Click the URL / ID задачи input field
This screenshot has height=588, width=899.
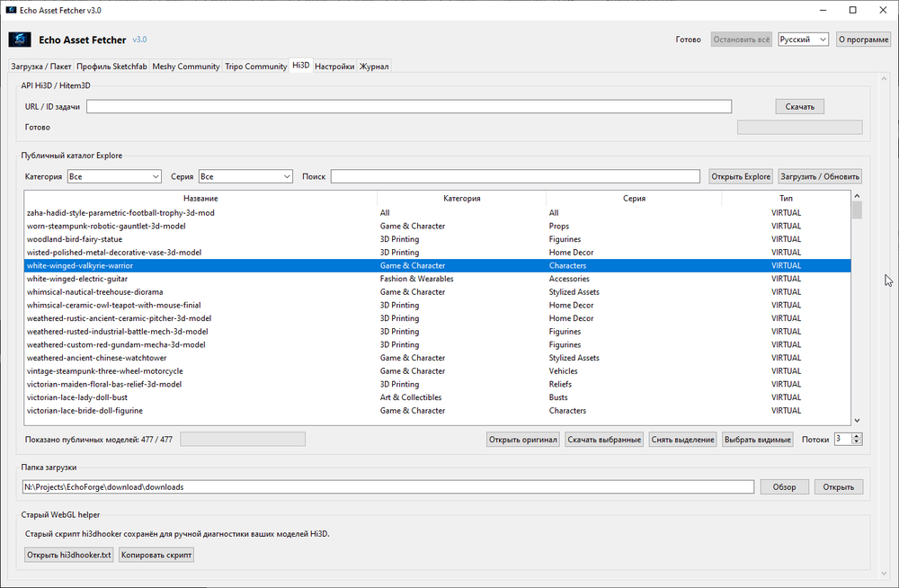pos(409,107)
